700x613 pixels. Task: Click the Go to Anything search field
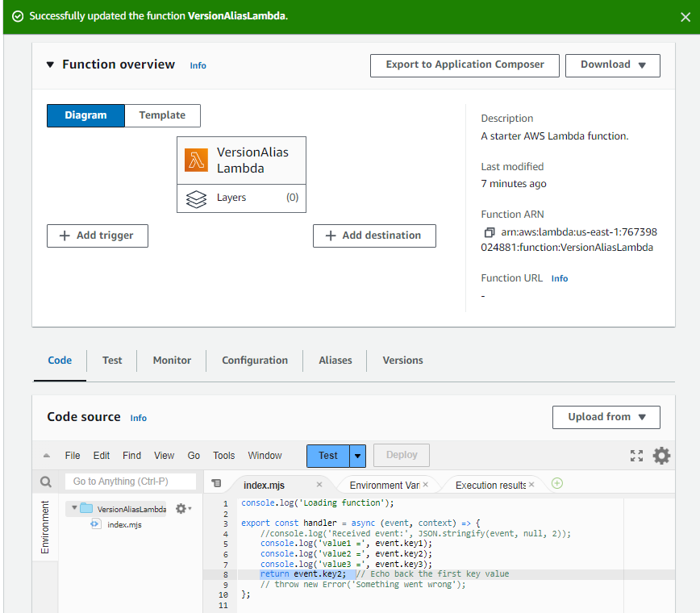click(x=131, y=482)
